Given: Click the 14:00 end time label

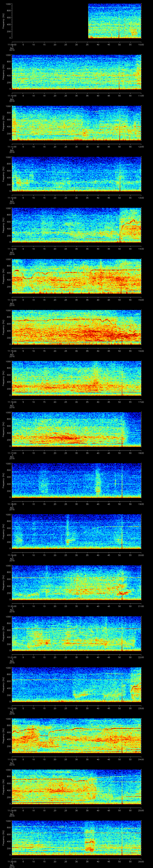Looking at the screenshot, I should click(141, 249).
